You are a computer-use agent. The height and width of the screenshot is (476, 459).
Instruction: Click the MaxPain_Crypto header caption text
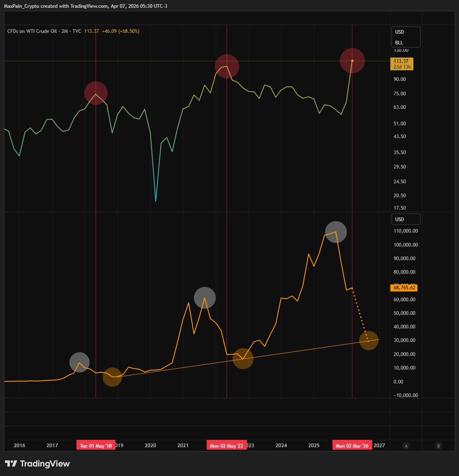85,6
